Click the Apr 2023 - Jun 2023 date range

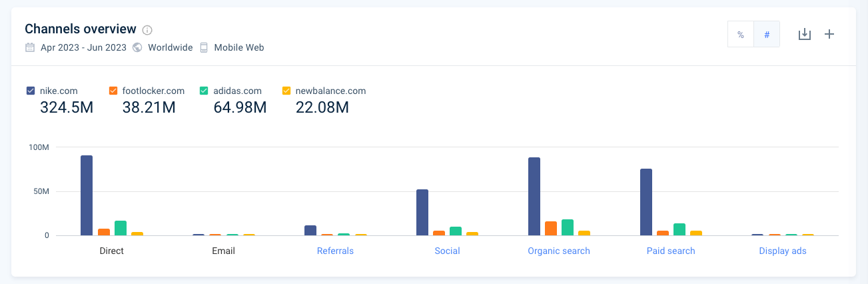coord(83,47)
